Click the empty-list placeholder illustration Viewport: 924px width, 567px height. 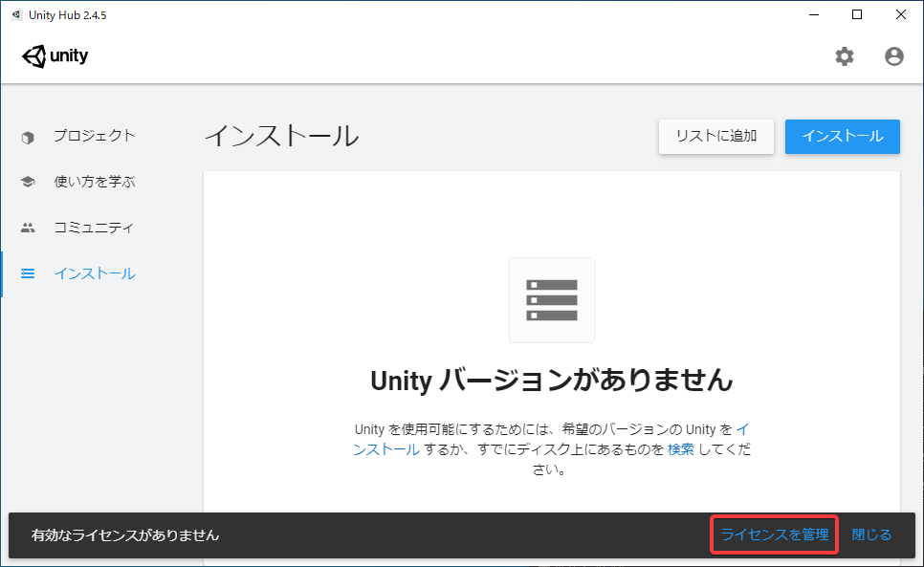[x=551, y=299]
